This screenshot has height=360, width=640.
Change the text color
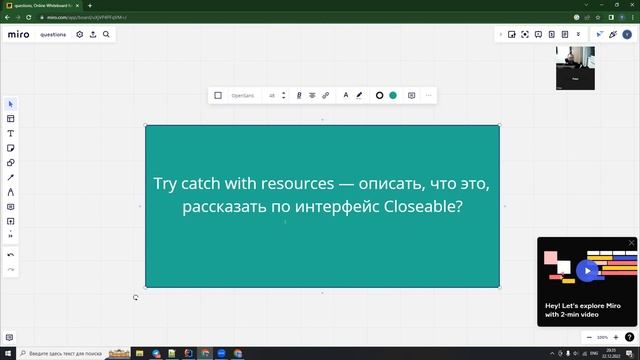pos(346,96)
